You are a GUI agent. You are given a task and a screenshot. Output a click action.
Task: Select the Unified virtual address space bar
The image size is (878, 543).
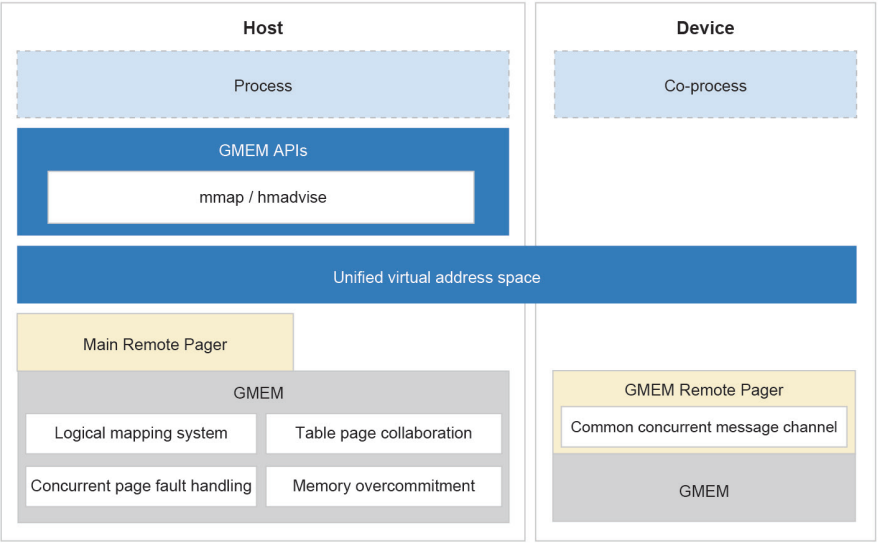point(436,277)
